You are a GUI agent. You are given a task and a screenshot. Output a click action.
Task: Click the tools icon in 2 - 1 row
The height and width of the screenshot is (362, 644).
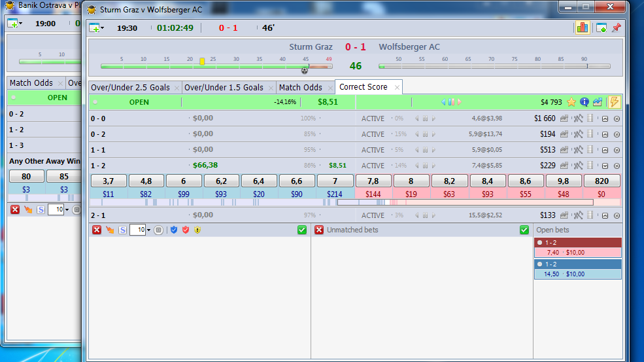[x=578, y=215]
